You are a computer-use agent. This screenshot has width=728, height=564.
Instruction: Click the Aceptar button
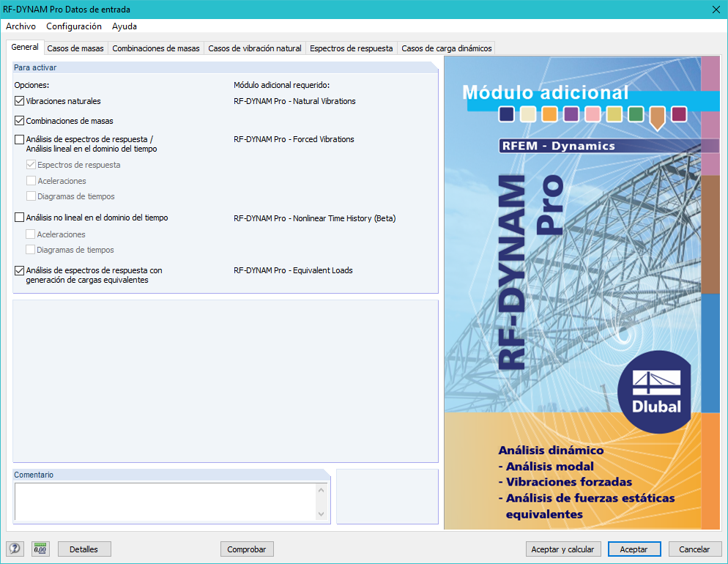point(634,549)
